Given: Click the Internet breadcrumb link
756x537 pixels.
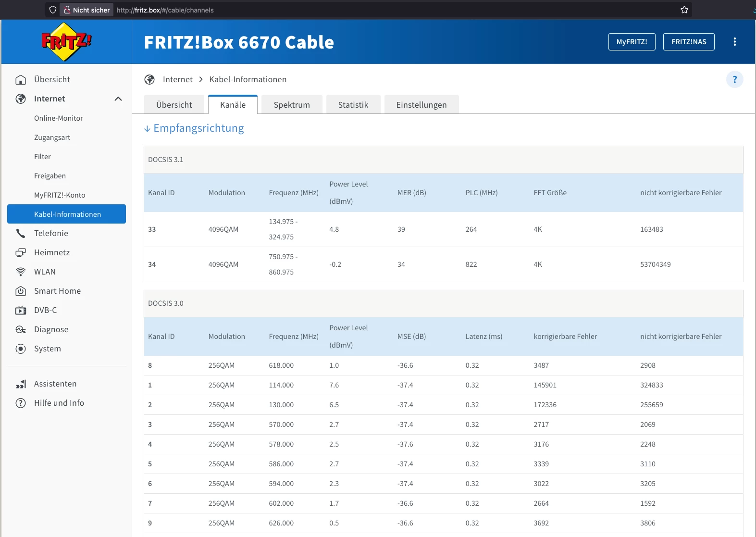Looking at the screenshot, I should 178,79.
